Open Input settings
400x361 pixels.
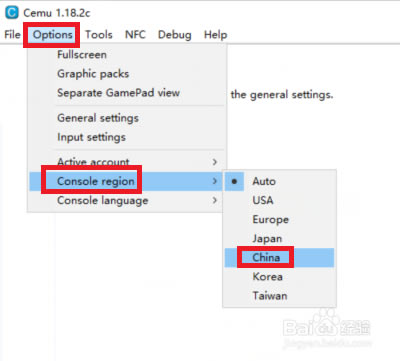pos(127,137)
